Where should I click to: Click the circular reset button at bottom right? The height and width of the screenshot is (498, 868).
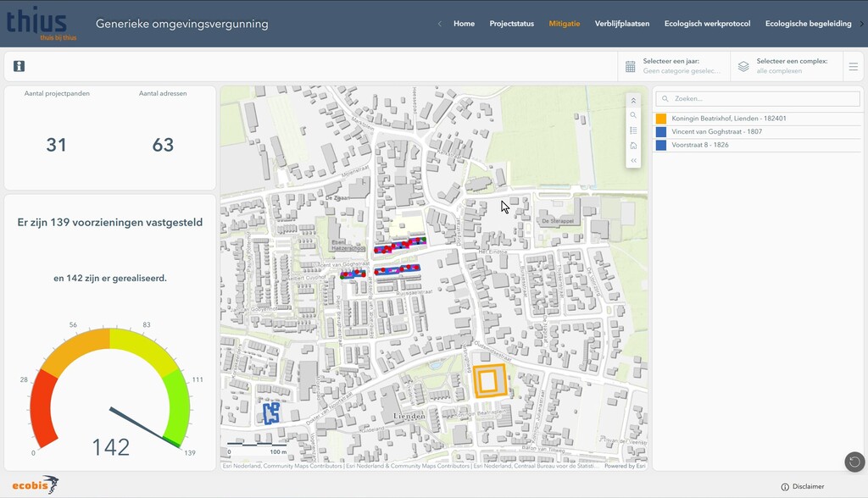pos(854,462)
